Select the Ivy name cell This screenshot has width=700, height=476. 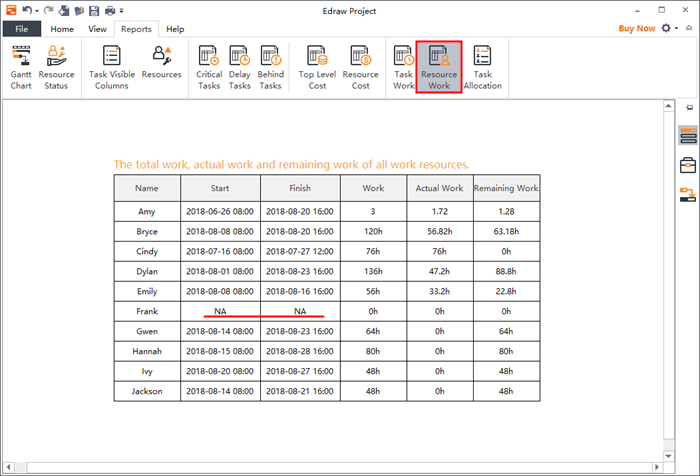(147, 371)
